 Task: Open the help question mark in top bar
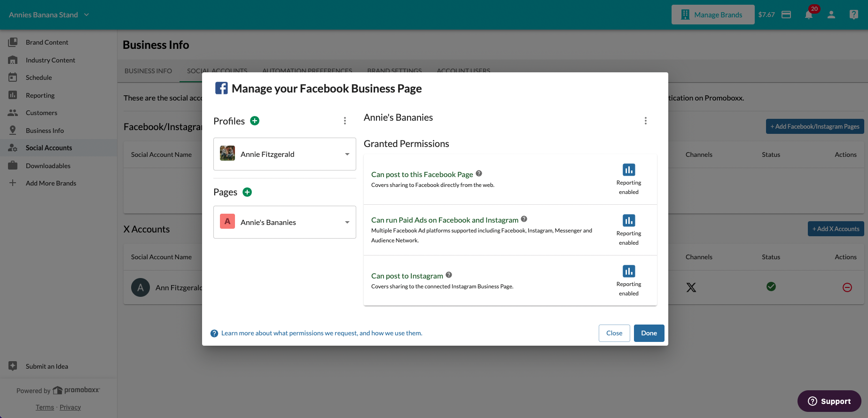pyautogui.click(x=854, y=15)
